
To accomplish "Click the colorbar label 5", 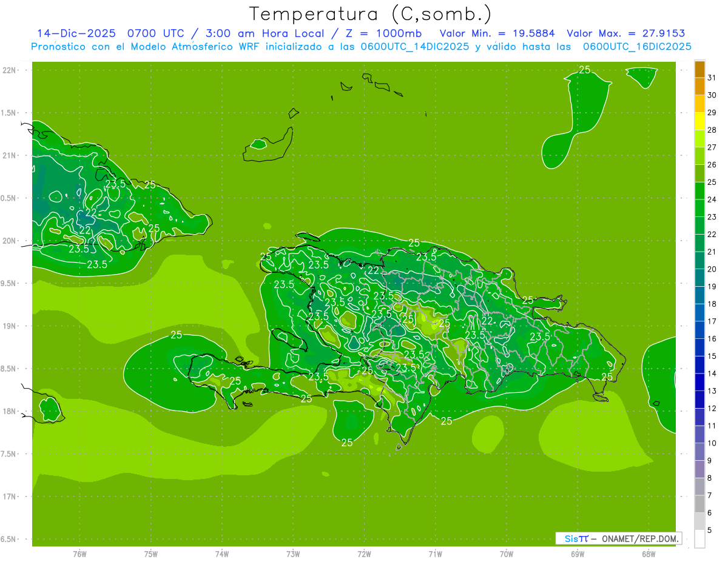I will coord(710,530).
